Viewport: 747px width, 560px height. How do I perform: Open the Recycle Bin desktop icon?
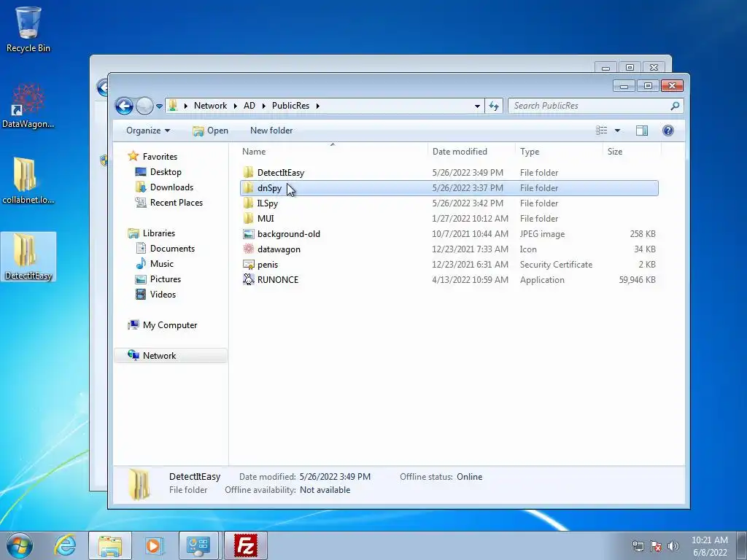tap(28, 29)
